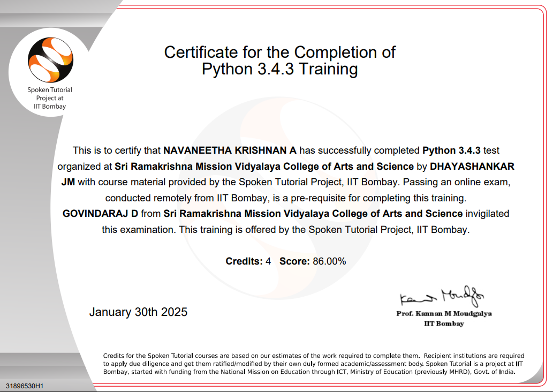Click the date 'January 30th 2025'

click(x=138, y=312)
